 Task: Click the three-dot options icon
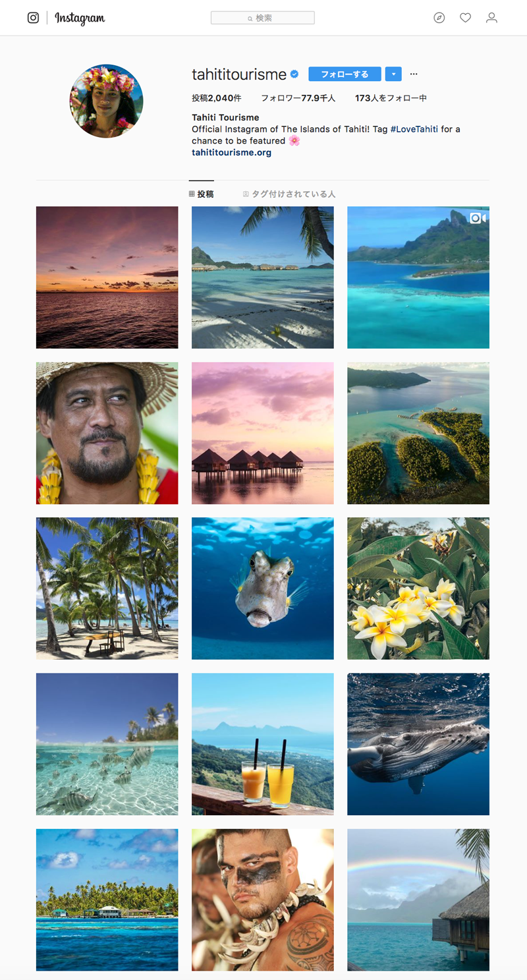pyautogui.click(x=414, y=74)
